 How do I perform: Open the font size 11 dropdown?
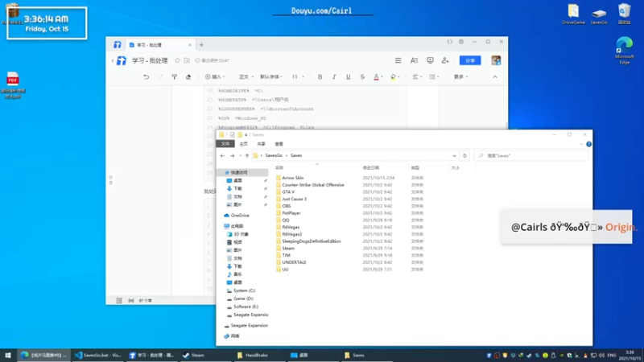coord(298,76)
